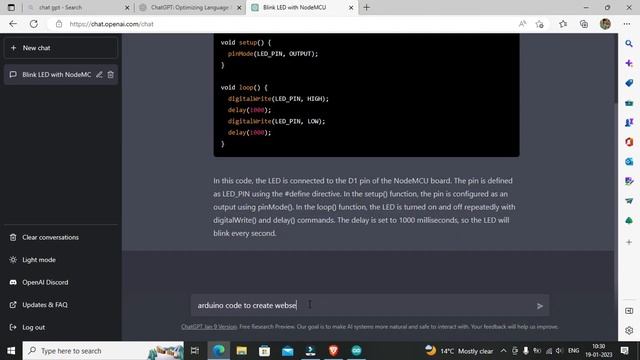Show hidden system tray icons
Screen dimensions: 640x360
[503, 351]
